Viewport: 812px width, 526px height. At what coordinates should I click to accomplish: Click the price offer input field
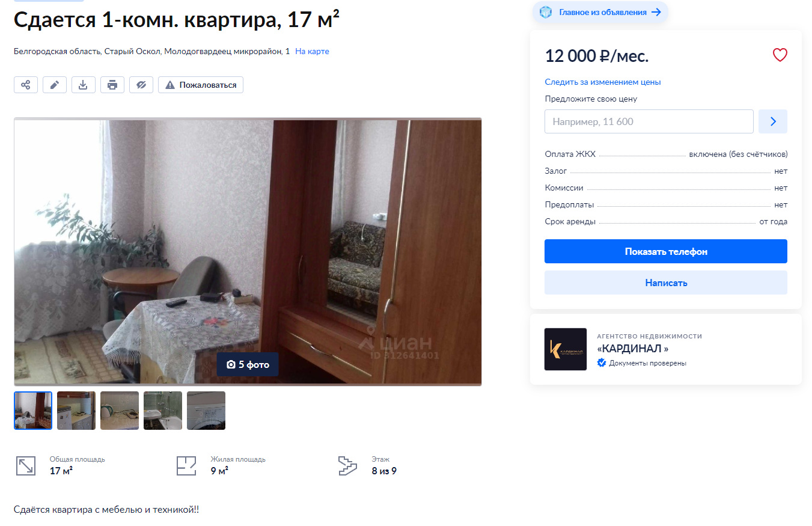pyautogui.click(x=649, y=121)
